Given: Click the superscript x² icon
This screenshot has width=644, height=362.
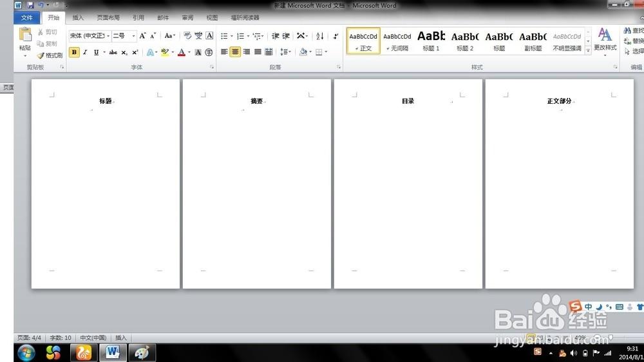Looking at the screenshot, I should tap(135, 52).
